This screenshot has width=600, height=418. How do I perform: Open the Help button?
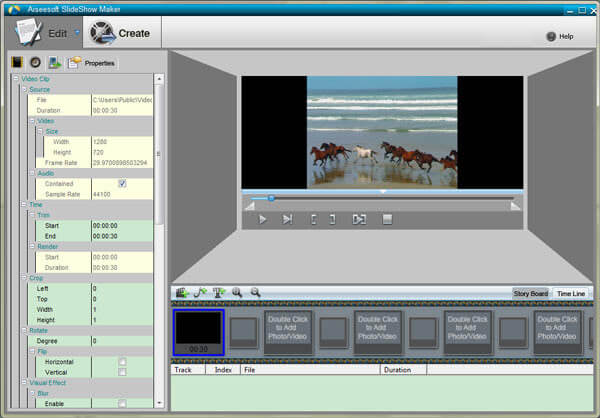coord(560,36)
